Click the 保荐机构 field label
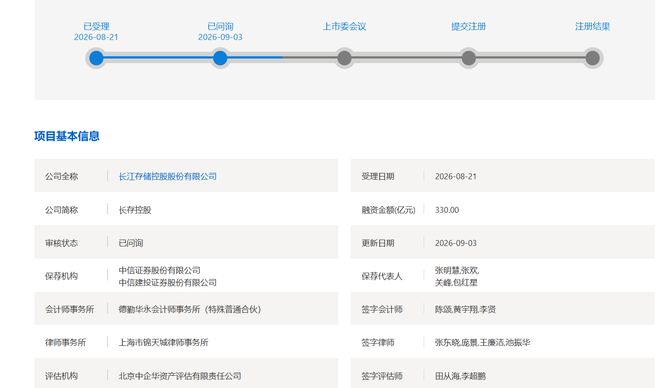 point(61,276)
